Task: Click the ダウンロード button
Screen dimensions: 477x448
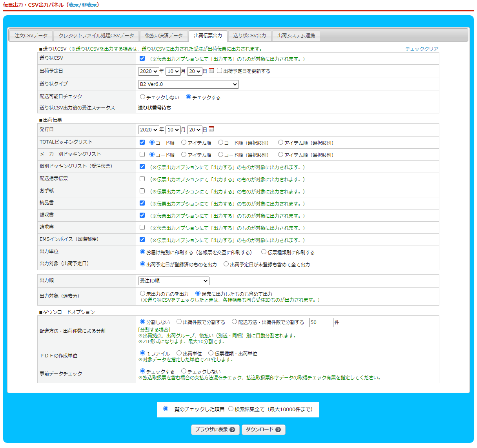Action: point(263,430)
